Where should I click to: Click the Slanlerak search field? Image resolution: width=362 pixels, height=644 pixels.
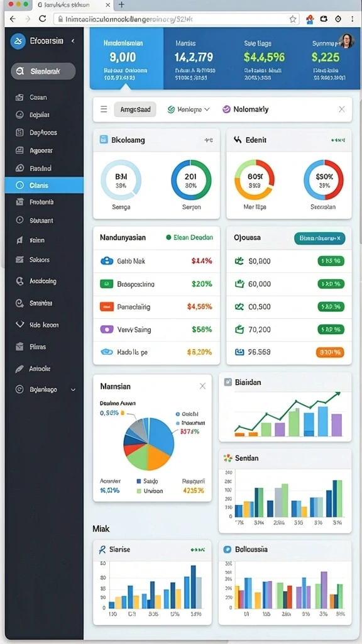(x=43, y=71)
